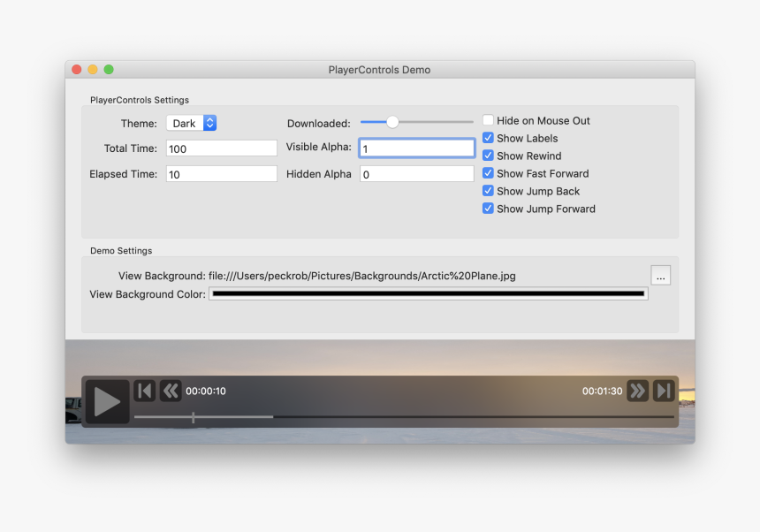Uncheck Show Rewind
The height and width of the screenshot is (532, 760).
(488, 156)
